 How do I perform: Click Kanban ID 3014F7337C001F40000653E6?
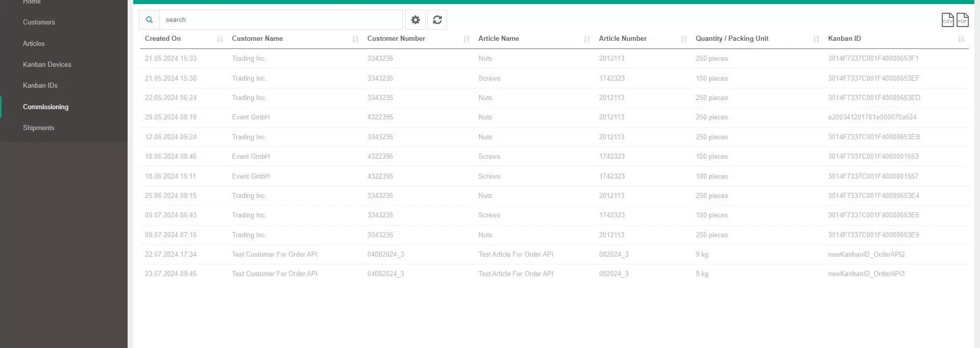click(873, 215)
